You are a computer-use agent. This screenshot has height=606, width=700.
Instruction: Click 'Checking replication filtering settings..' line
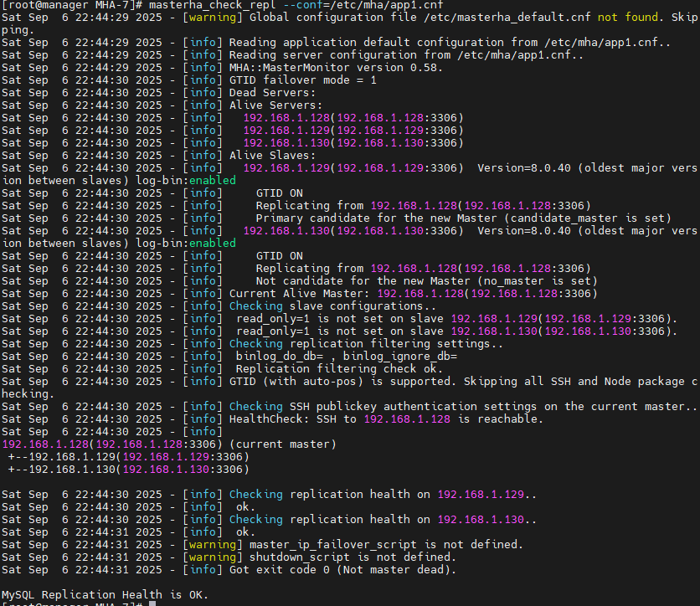[366, 344]
